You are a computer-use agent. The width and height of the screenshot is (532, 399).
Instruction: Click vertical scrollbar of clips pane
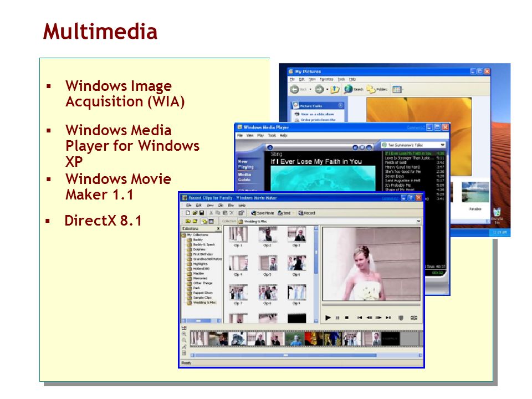(x=316, y=274)
